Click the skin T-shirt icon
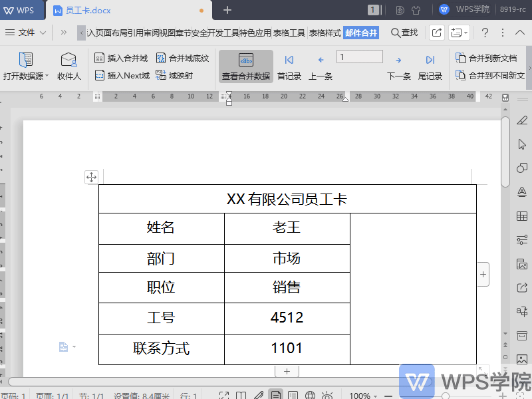The image size is (532, 399). pyautogui.click(x=416, y=10)
